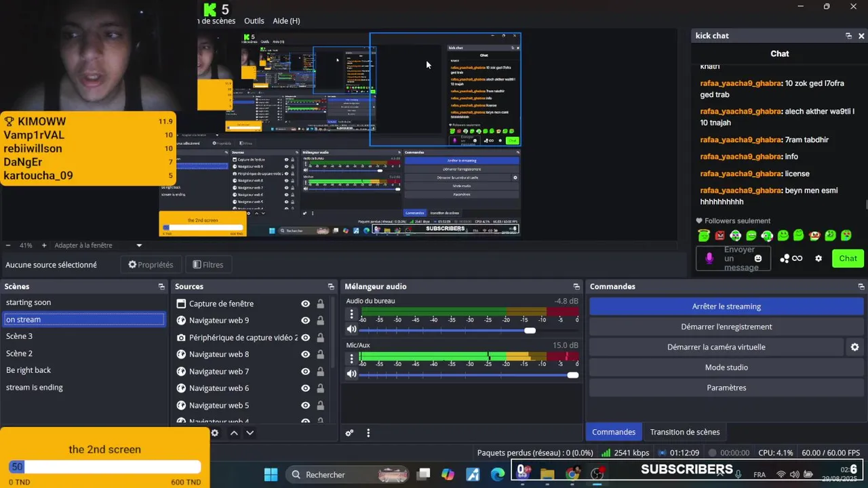868x488 pixels.
Task: Click Démarrer l'enregistrement button
Action: tap(726, 327)
